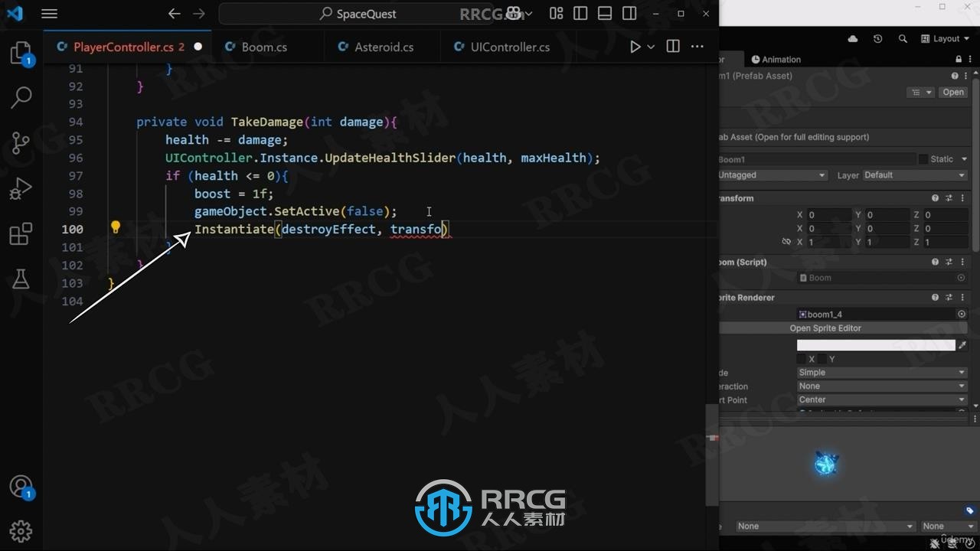Toggle the bottom panel layout icon
980x551 pixels.
coord(605,14)
